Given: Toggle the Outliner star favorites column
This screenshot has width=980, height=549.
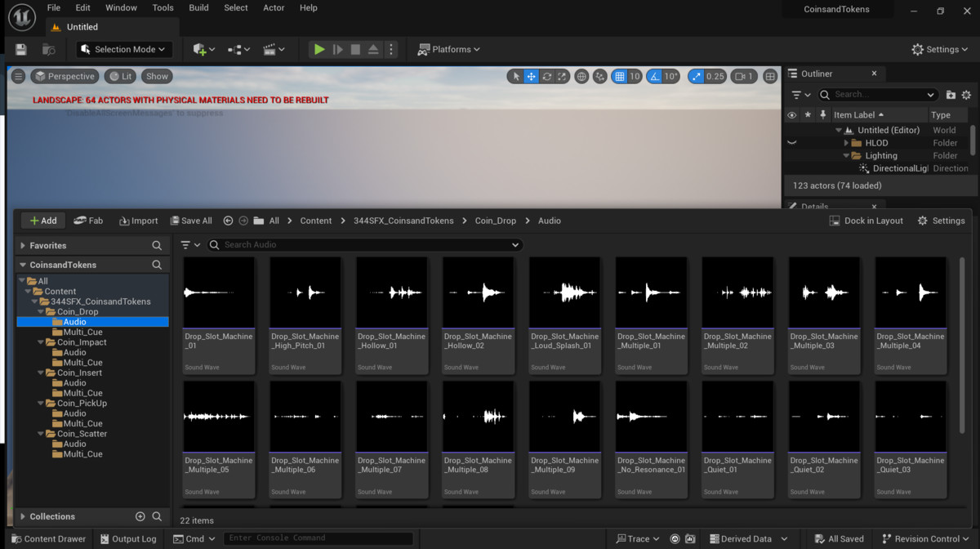Looking at the screenshot, I should (808, 115).
